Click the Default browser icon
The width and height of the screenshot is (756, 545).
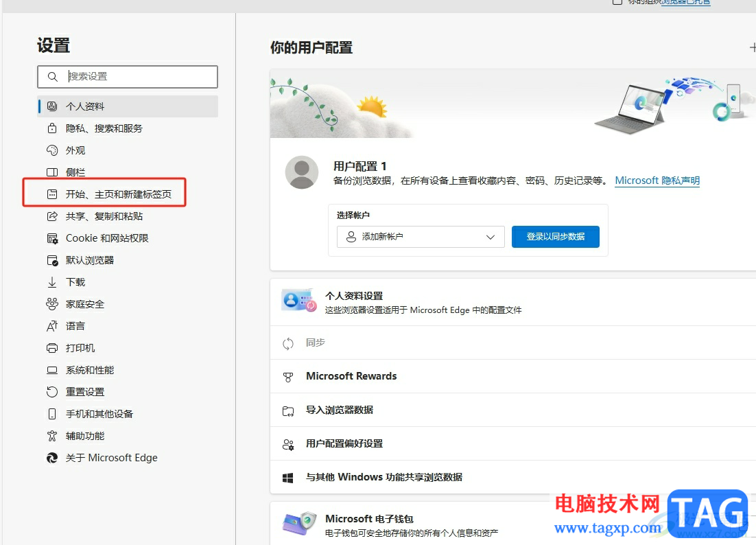click(52, 260)
